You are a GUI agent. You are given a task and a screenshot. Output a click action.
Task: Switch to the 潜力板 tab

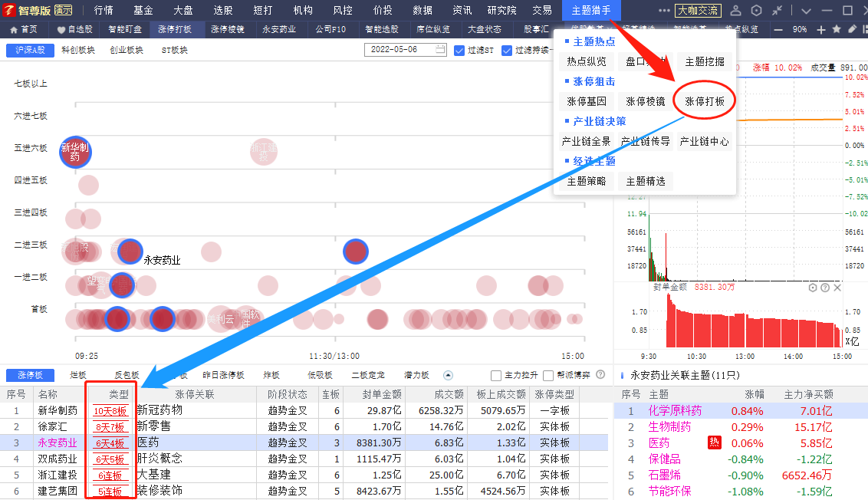pyautogui.click(x=416, y=375)
